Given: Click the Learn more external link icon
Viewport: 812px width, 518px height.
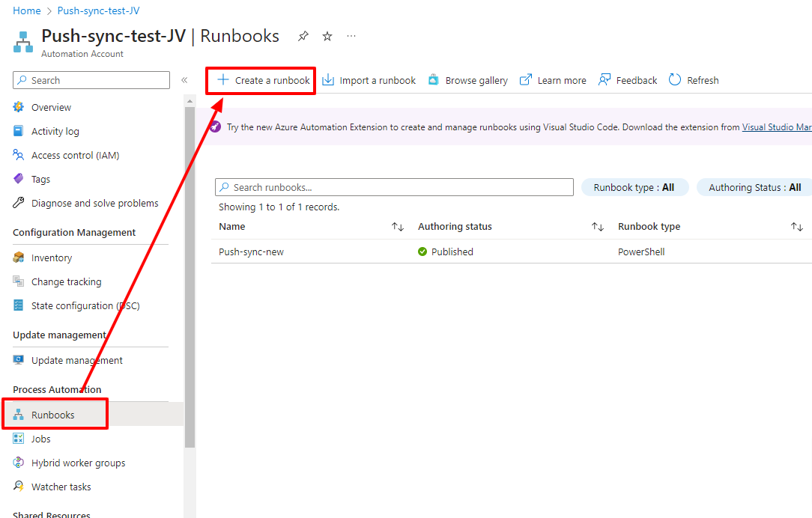Looking at the screenshot, I should [x=526, y=79].
